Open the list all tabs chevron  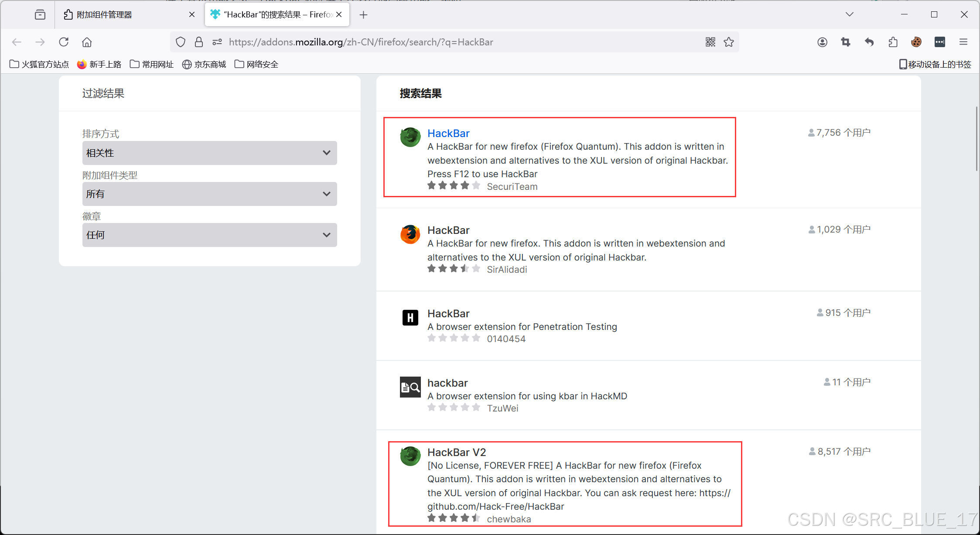pos(849,14)
